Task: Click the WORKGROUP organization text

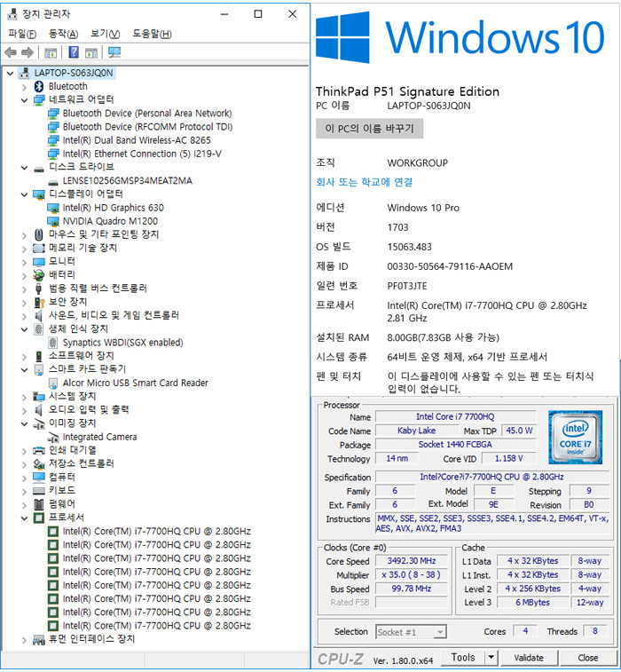Action: tap(417, 162)
